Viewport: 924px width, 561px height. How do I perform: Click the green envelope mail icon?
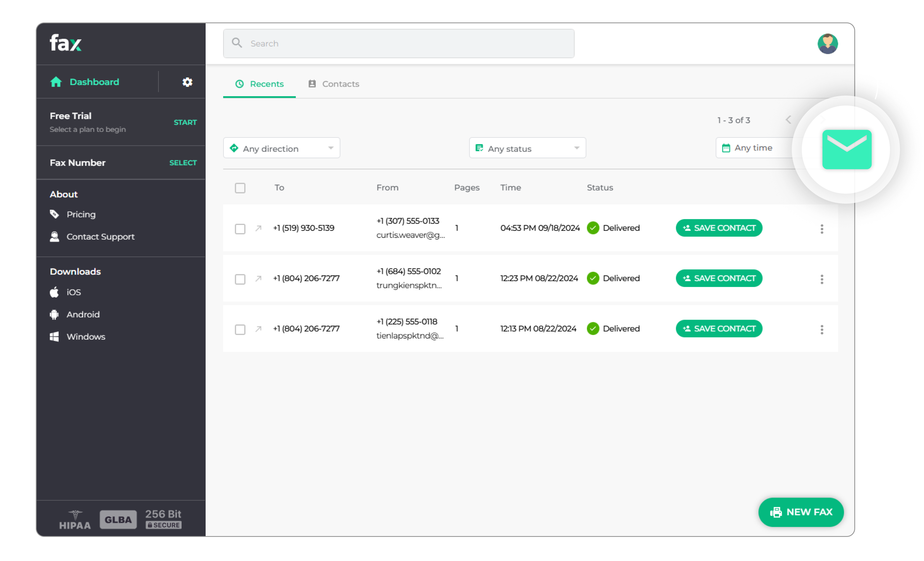(846, 149)
